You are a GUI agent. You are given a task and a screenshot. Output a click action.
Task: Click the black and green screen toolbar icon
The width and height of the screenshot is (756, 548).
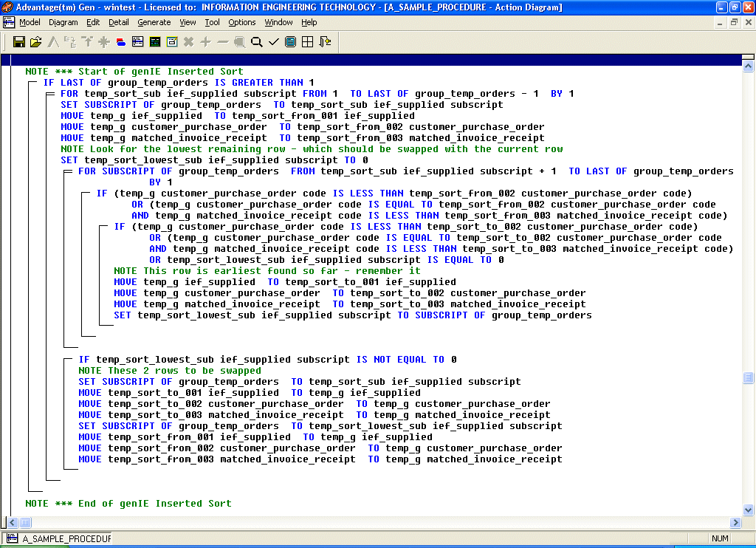point(154,42)
